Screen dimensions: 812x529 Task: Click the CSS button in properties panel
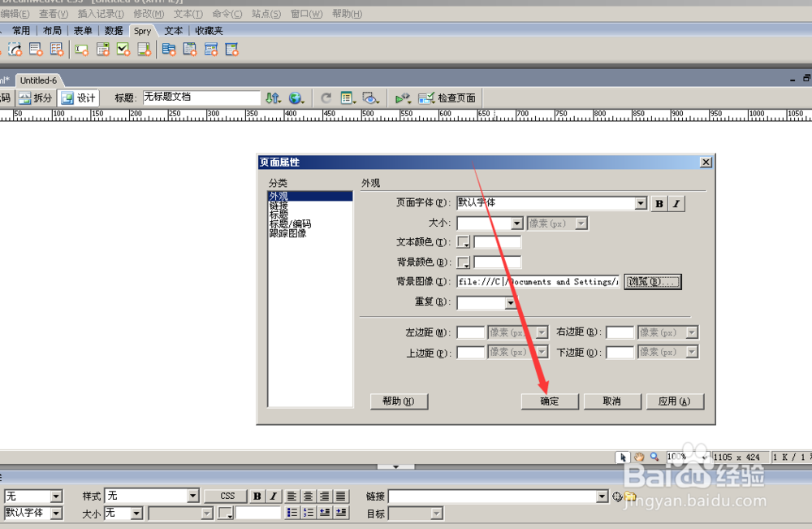[x=227, y=496]
